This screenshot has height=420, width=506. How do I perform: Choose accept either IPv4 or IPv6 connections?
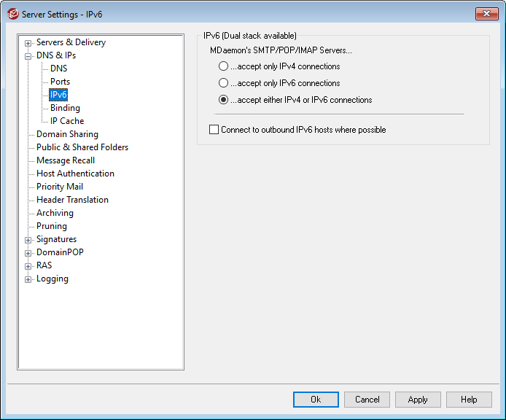pyautogui.click(x=224, y=101)
